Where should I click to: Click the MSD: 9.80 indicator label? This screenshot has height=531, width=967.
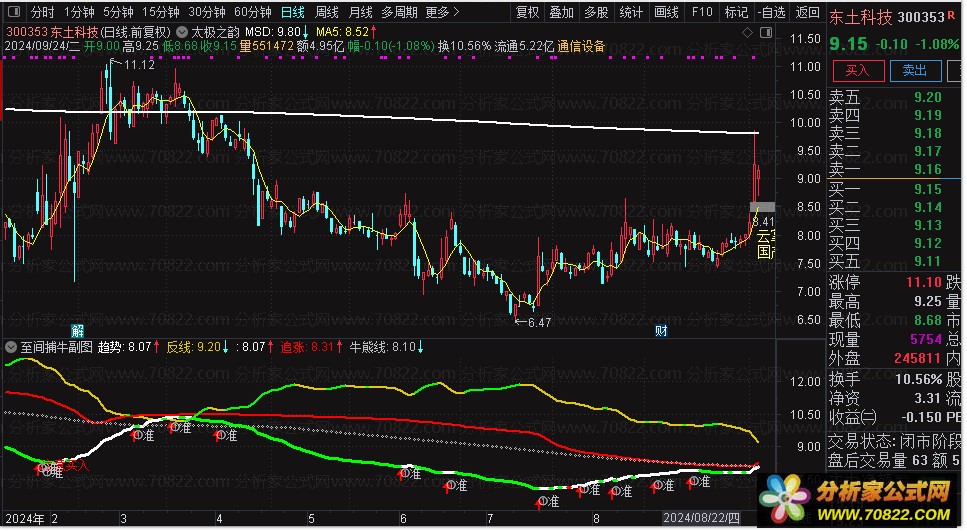[273, 31]
